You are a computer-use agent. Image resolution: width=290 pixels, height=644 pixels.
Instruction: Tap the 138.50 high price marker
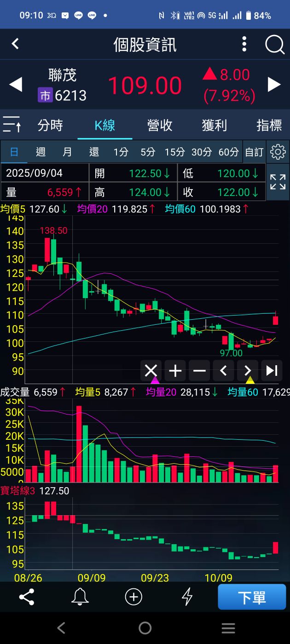(53, 230)
